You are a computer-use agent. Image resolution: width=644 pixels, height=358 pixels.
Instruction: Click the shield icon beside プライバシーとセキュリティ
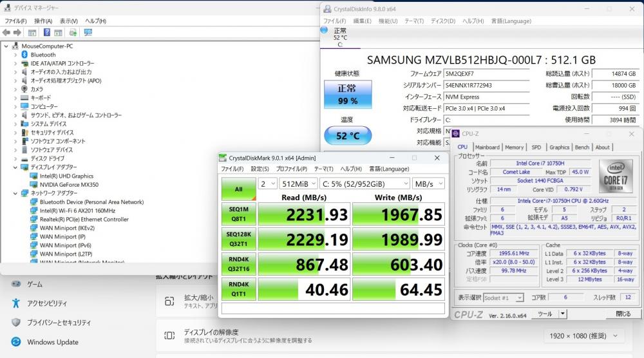[x=15, y=323]
